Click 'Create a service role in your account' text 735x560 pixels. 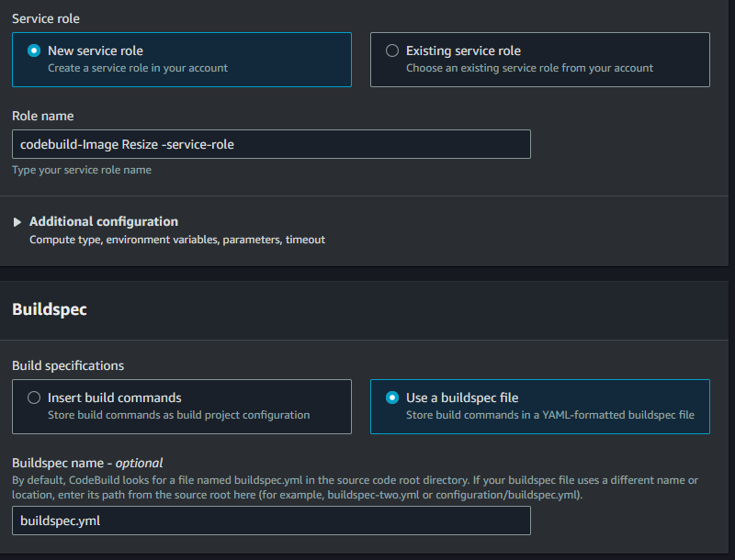138,68
